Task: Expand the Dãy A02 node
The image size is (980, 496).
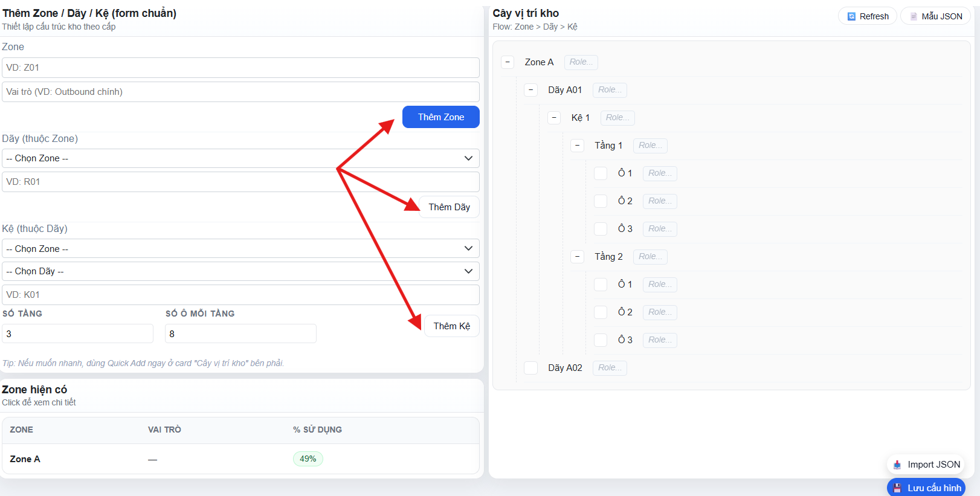Action: pyautogui.click(x=531, y=368)
